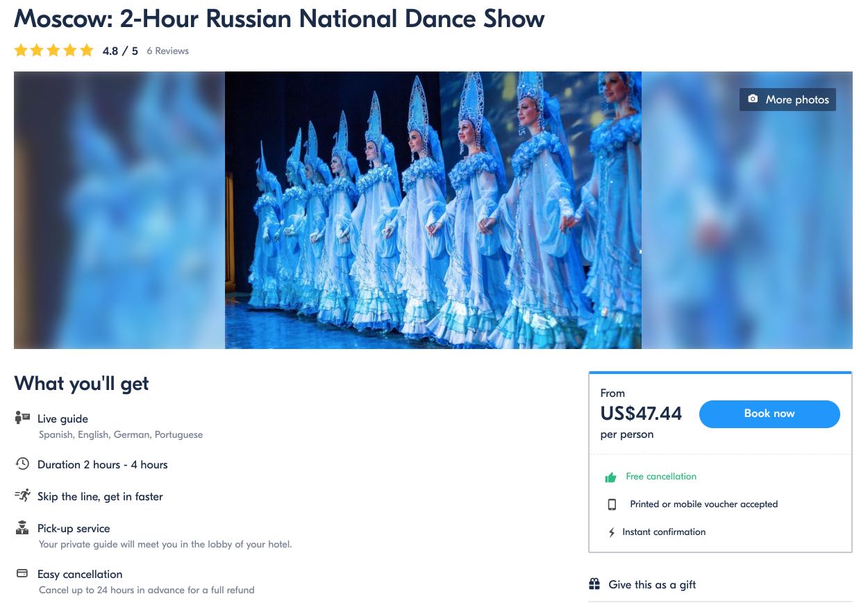
Task: Click the blurred right photo panel
Action: (747, 210)
